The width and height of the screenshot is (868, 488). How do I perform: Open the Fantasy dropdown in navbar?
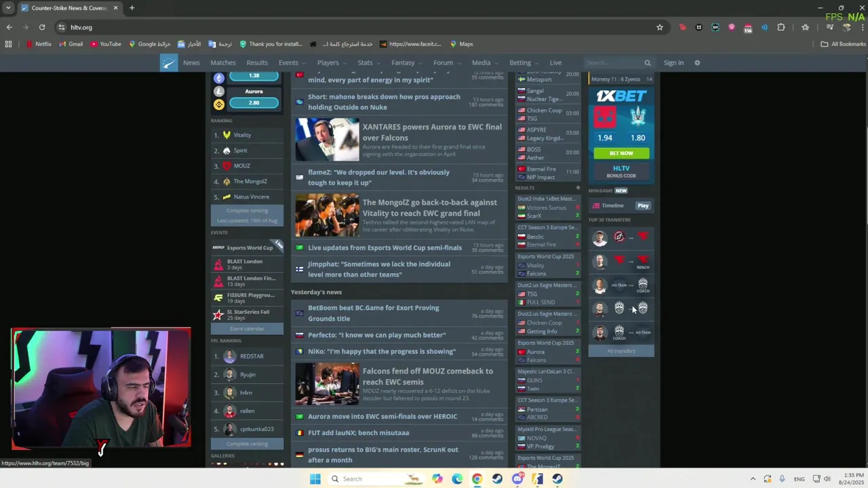tap(407, 63)
